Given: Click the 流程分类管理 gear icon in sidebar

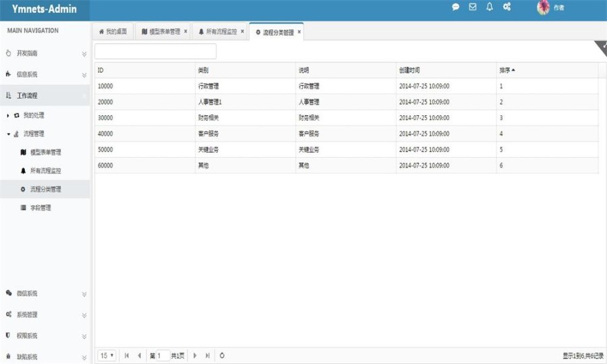Looking at the screenshot, I should pyautogui.click(x=23, y=189).
